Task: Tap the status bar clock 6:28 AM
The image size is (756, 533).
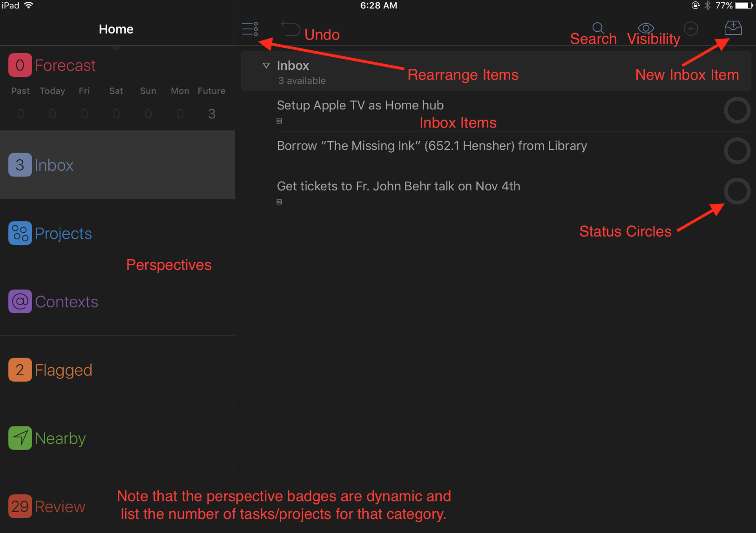Action: pos(378,6)
